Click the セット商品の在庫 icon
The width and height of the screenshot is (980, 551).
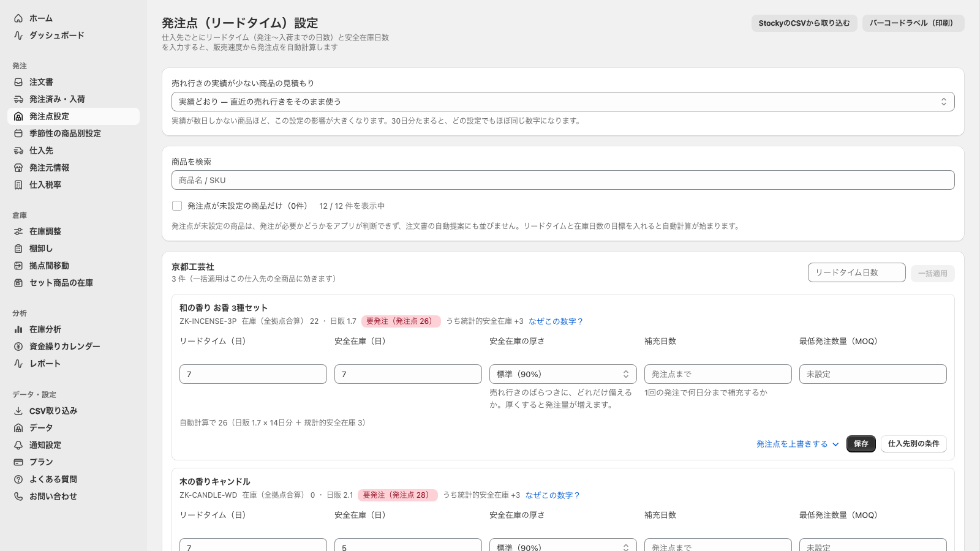click(x=18, y=283)
